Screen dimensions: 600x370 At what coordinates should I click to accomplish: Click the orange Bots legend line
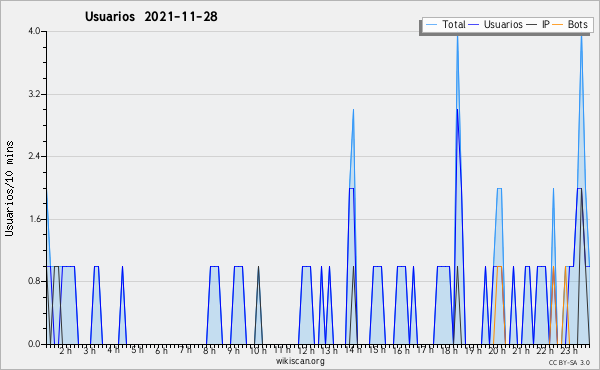click(558, 25)
